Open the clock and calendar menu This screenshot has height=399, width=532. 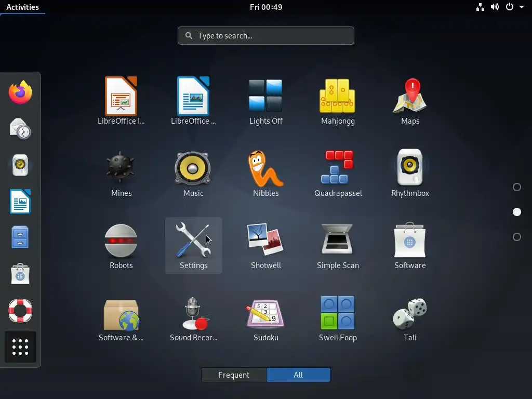tap(266, 7)
